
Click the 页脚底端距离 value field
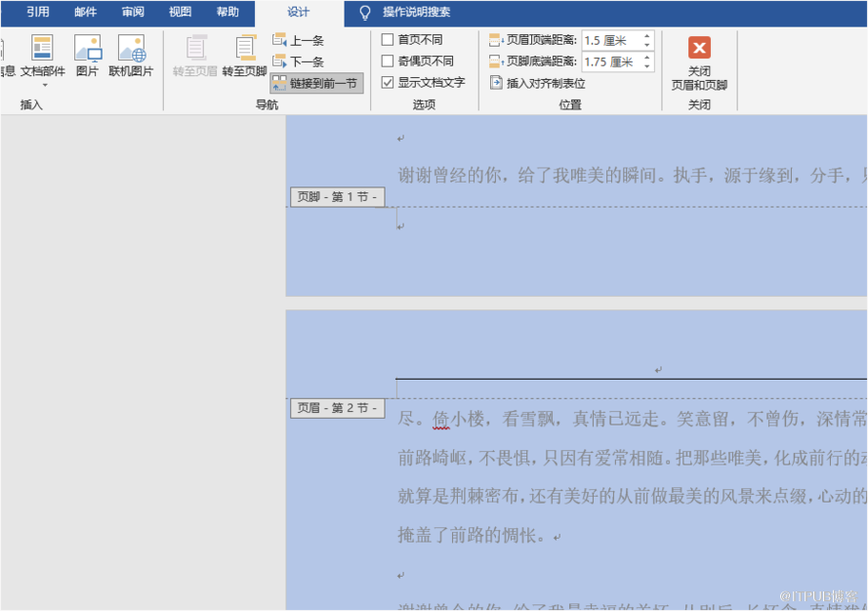(609, 62)
